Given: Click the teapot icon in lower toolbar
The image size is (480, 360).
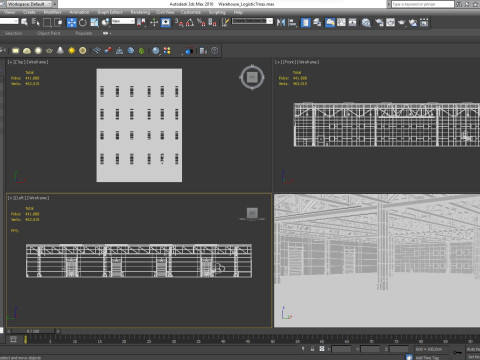Looking at the screenshot, I should click(x=49, y=51).
